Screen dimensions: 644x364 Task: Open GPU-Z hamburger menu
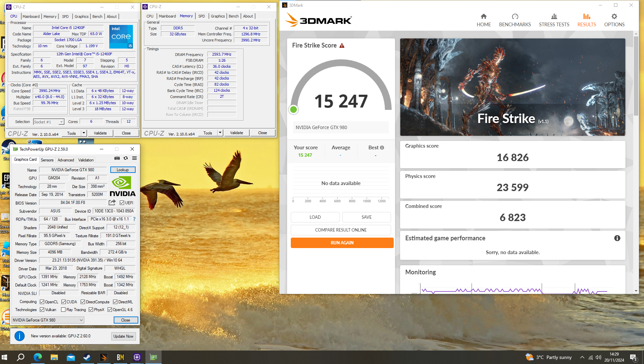point(134,158)
